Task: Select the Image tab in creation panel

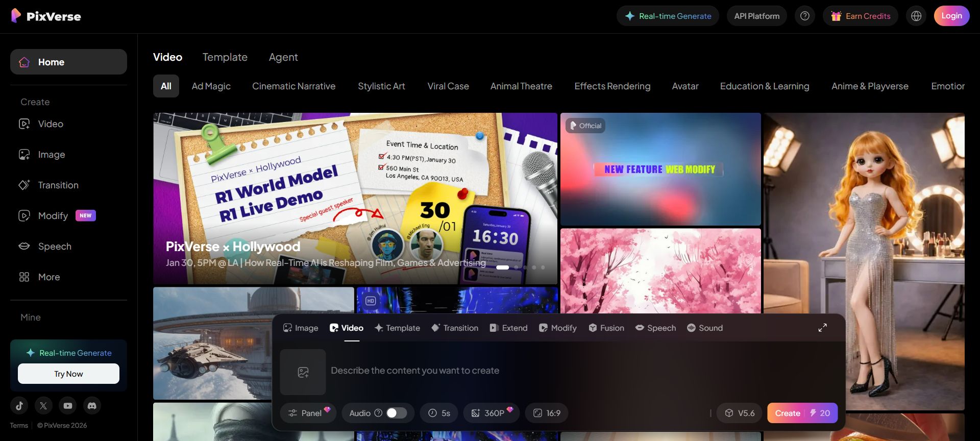Action: pyautogui.click(x=301, y=328)
